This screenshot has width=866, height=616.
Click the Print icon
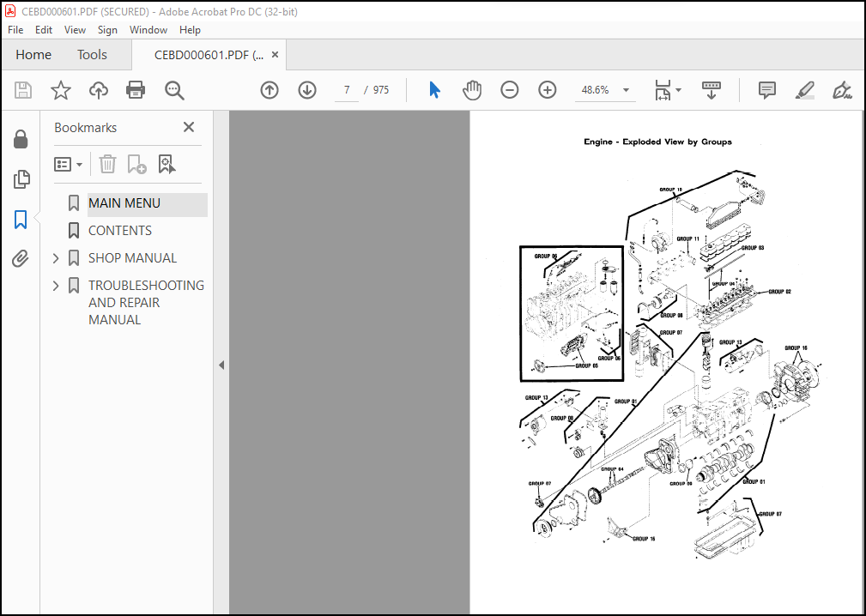pyautogui.click(x=136, y=90)
